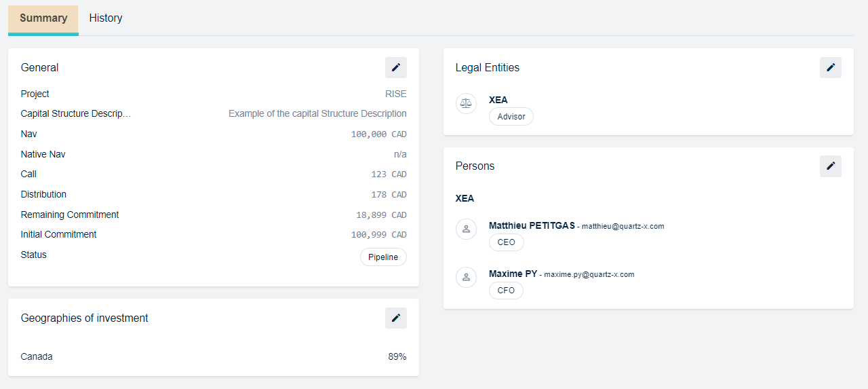Switch to the History tab
The width and height of the screenshot is (868, 389).
[x=106, y=18]
